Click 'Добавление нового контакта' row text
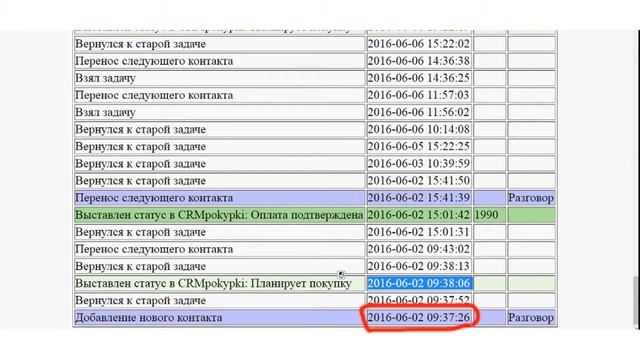This screenshot has width=640, height=360. [149, 318]
